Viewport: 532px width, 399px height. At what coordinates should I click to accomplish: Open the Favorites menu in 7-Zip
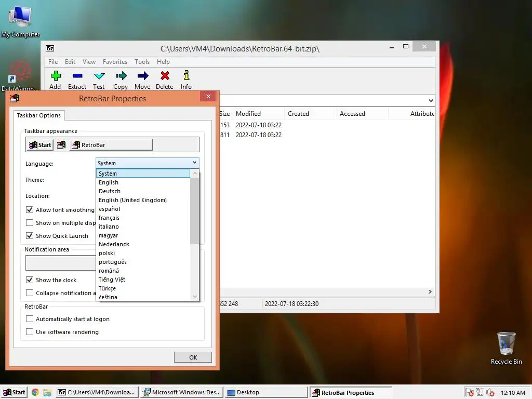[115, 61]
